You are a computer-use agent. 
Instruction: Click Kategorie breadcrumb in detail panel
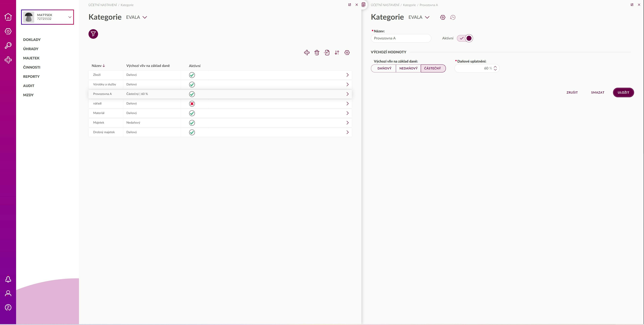coord(409,5)
